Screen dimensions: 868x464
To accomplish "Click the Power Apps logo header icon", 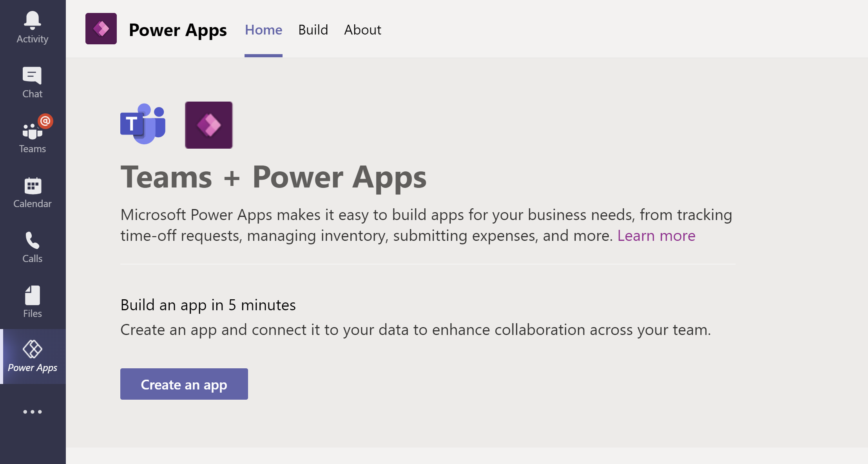I will point(102,30).
